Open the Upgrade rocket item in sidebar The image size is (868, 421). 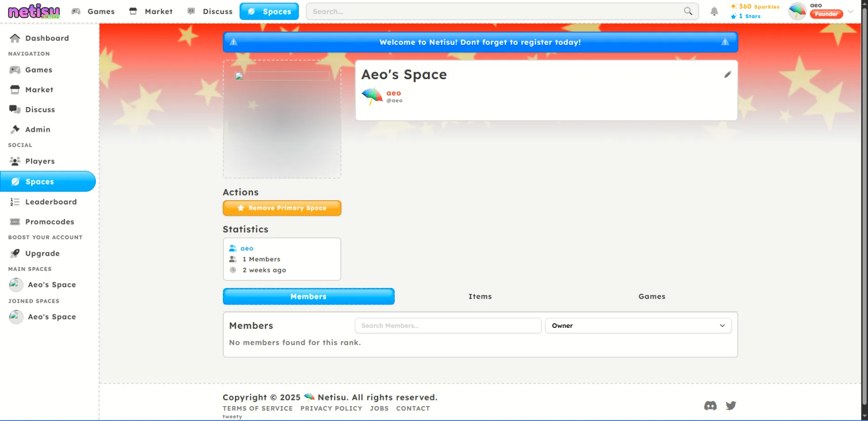click(42, 253)
